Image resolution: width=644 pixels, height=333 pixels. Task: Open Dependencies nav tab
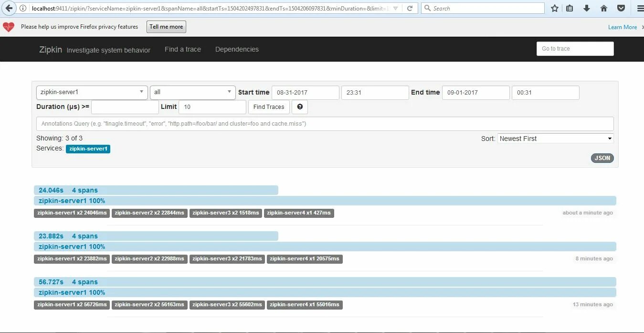[237, 49]
